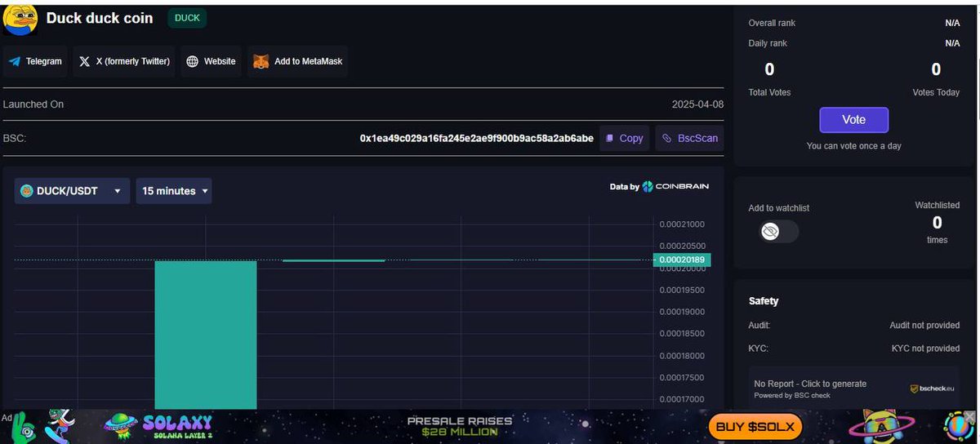Image resolution: width=980 pixels, height=444 pixels.
Task: Click the DUCK ticker badge
Action: tap(187, 17)
